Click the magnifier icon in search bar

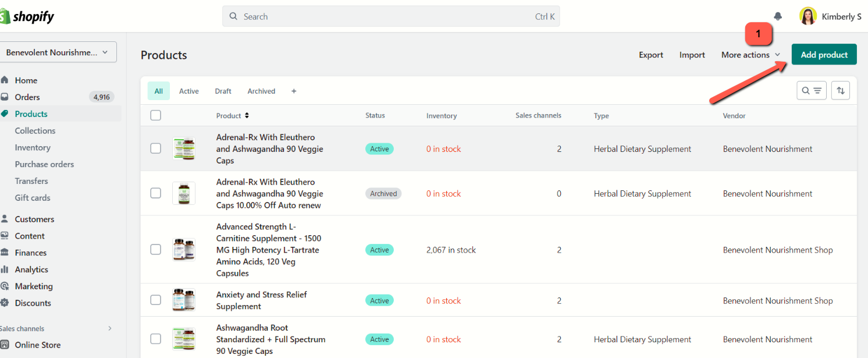[233, 16]
